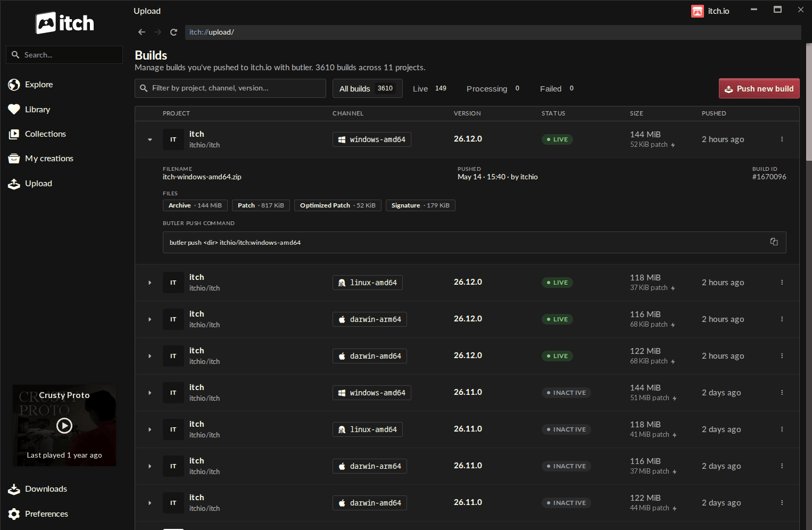The width and height of the screenshot is (812, 530).
Task: Expand the darwin-arm64 26.11.0 build row
Action: (150, 466)
